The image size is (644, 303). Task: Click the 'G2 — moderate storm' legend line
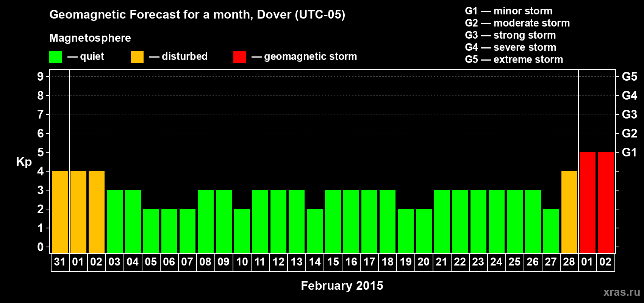517,23
